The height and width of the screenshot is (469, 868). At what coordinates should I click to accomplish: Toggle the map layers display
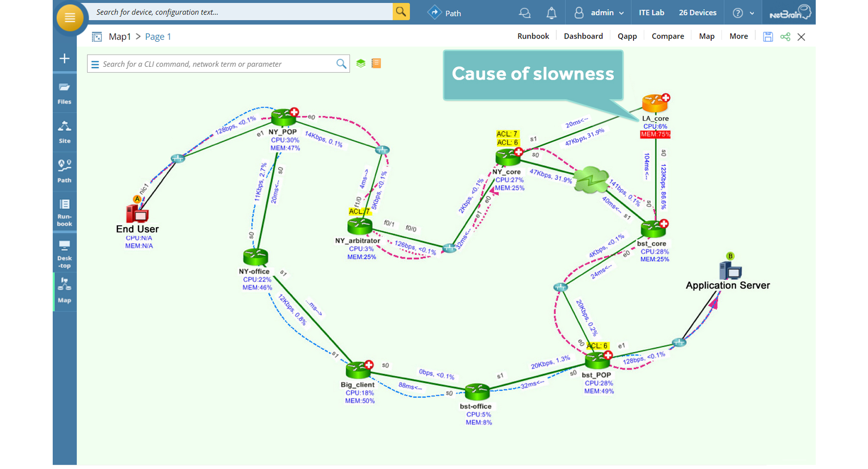[360, 64]
